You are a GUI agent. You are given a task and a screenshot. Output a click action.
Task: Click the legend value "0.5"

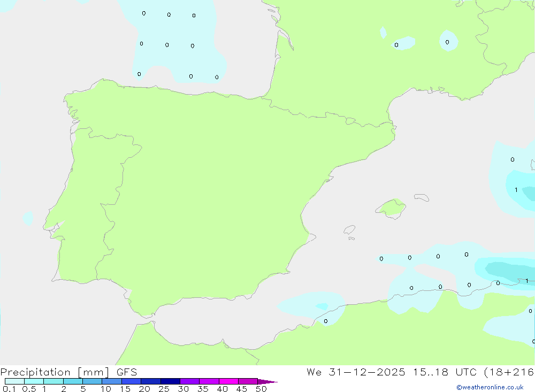(29, 389)
